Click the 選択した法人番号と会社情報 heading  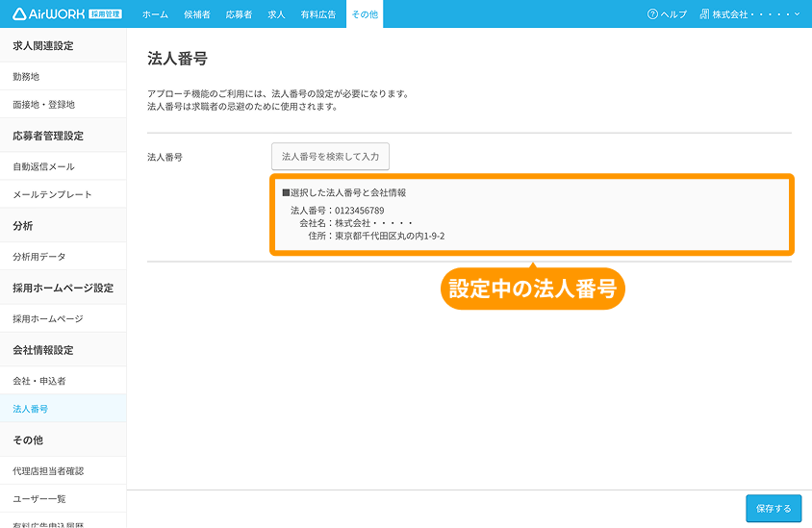click(x=343, y=192)
